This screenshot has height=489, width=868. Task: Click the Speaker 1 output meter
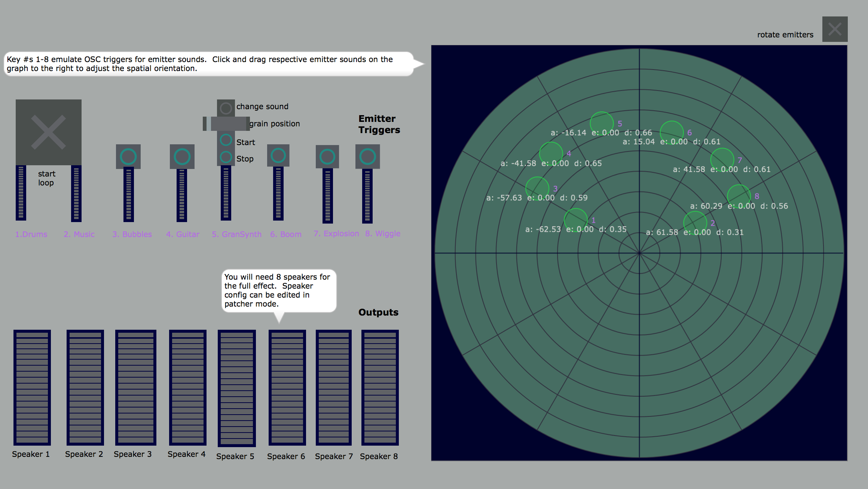pos(32,388)
